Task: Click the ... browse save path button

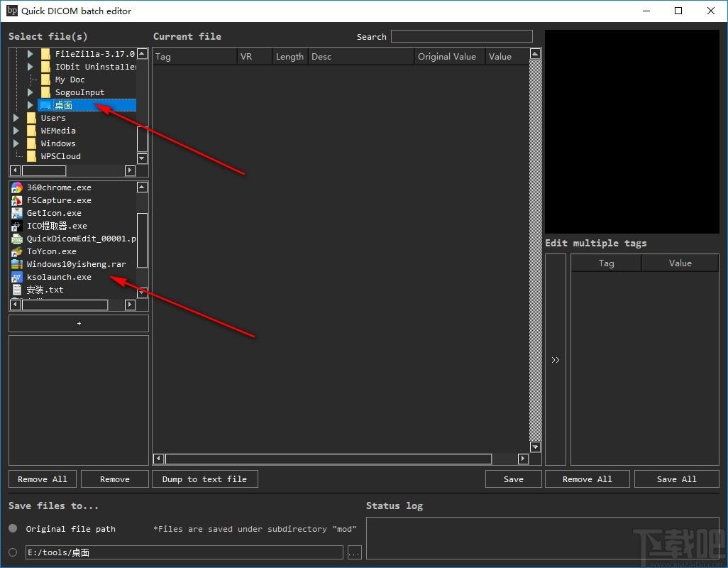Action: coord(354,552)
